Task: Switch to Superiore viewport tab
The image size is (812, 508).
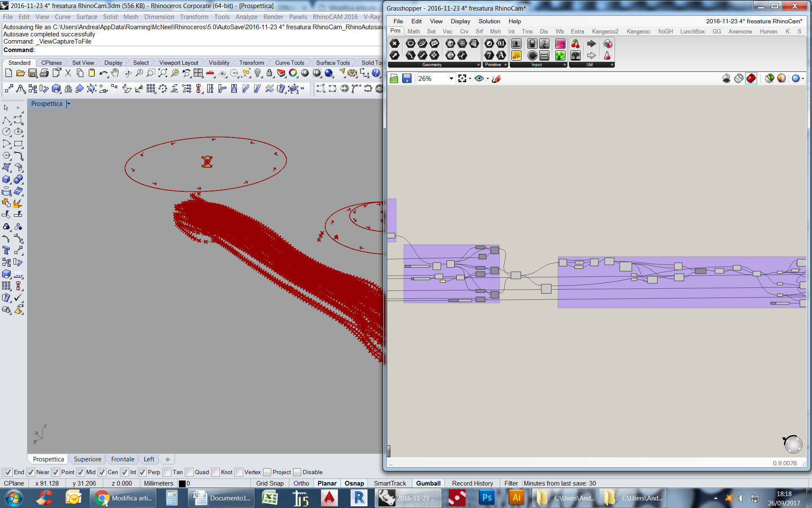Action: [88, 459]
